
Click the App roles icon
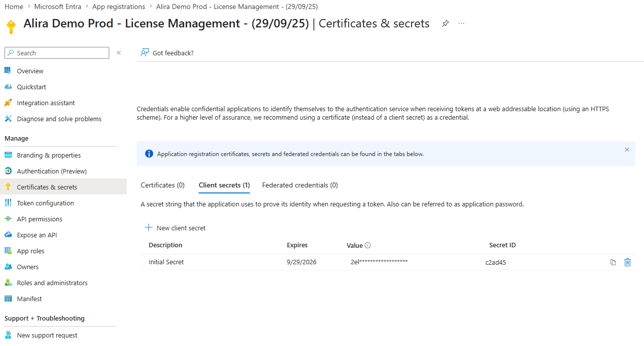(8, 251)
